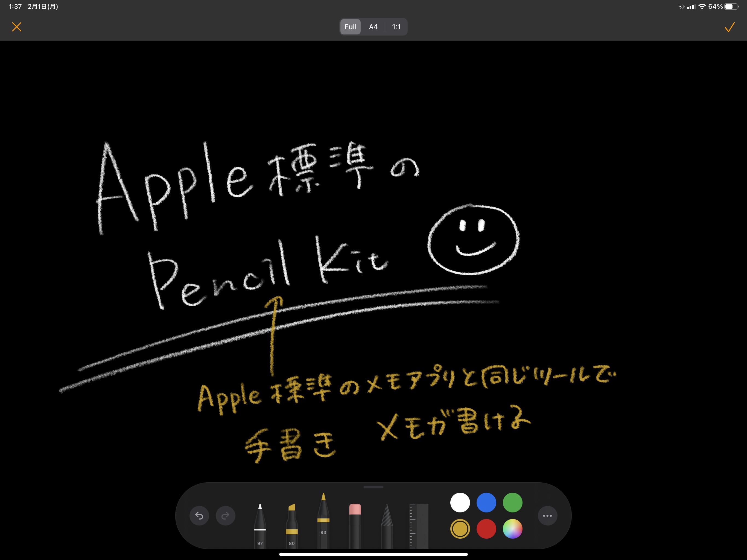The height and width of the screenshot is (560, 747).
Task: Open the more options ellipsis menu
Action: coord(547,515)
